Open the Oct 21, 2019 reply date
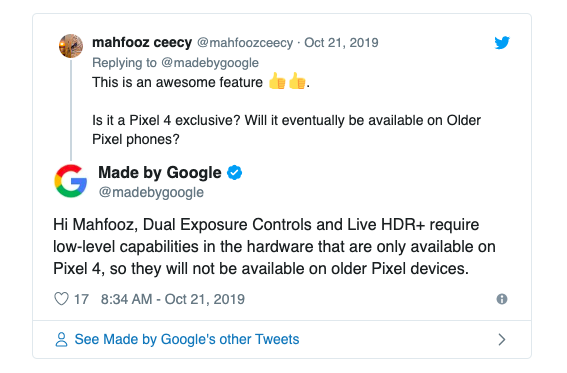This screenshot has height=373, width=567. [x=341, y=43]
